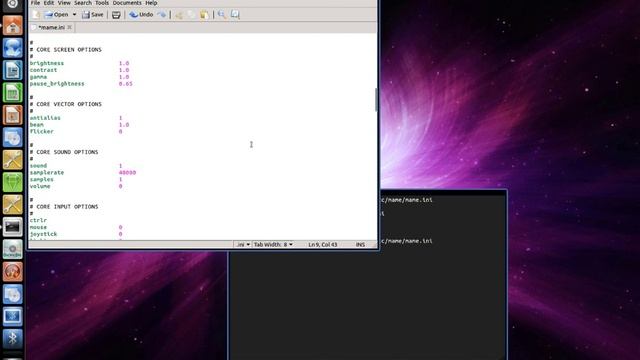Paste clipboard with toolbar paste icon

[x=204, y=15]
